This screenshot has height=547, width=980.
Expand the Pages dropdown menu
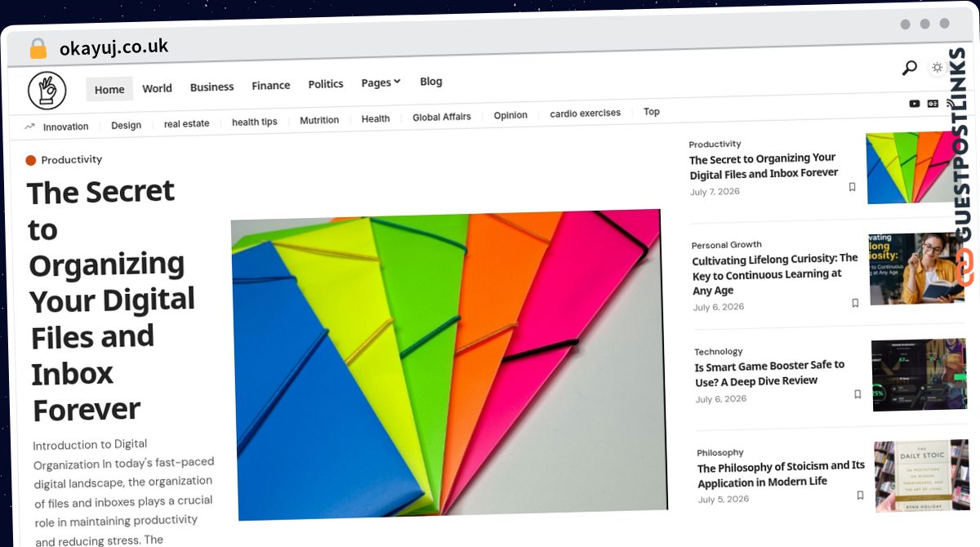click(381, 82)
